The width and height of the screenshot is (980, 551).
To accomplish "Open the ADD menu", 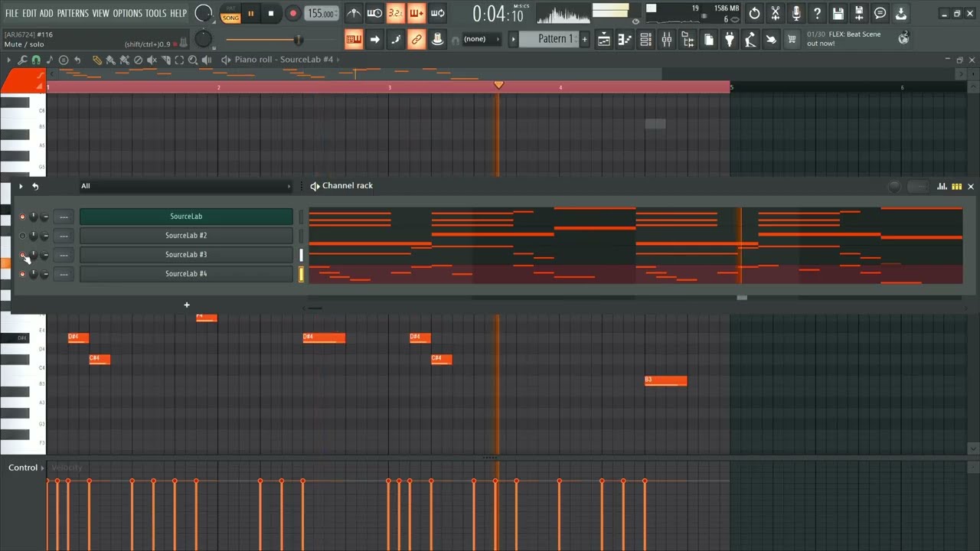I will [47, 13].
